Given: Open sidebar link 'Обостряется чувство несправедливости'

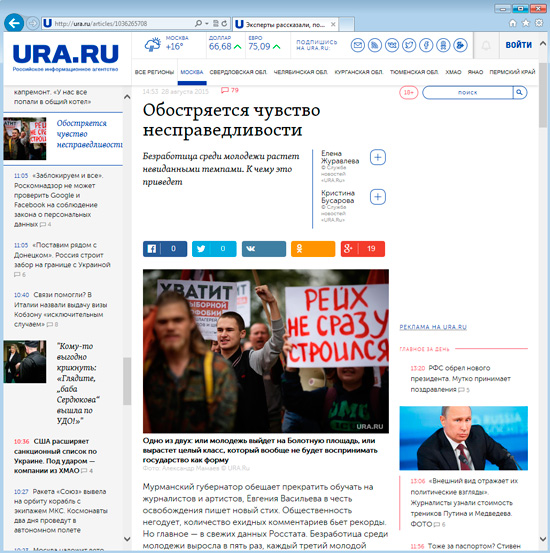Looking at the screenshot, I should tap(90, 134).
